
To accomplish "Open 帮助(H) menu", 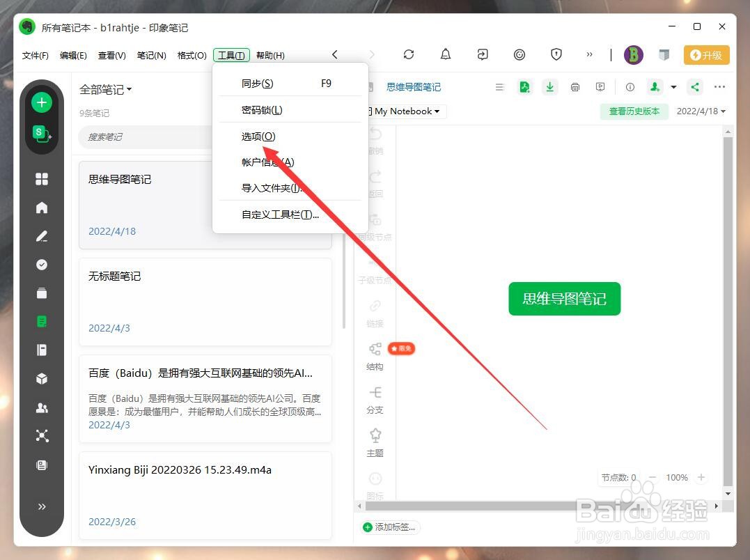I will point(270,56).
